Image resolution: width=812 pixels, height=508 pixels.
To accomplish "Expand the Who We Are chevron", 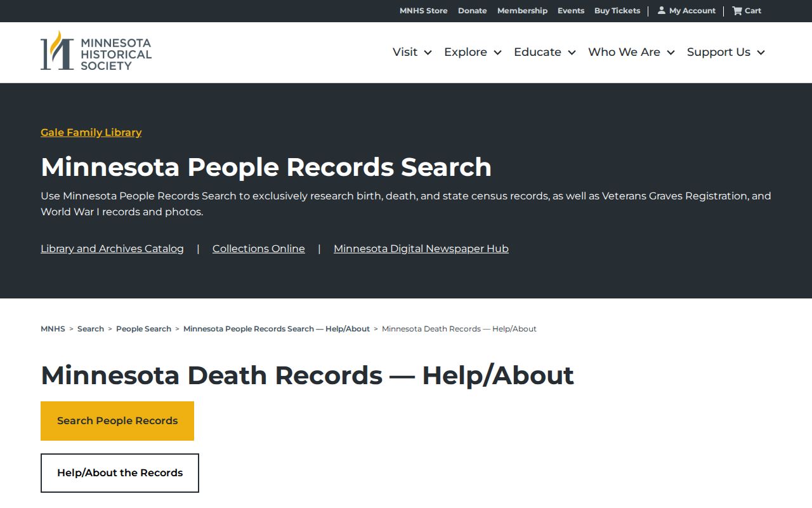I will 671,53.
